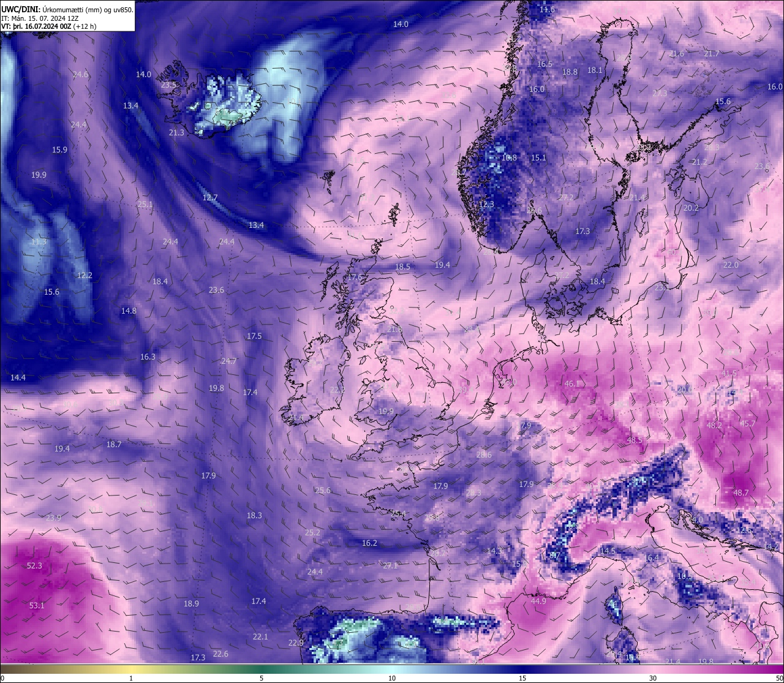Click the 5 tick on the color scale
Viewport: 784px width, 683px height.
point(262,677)
